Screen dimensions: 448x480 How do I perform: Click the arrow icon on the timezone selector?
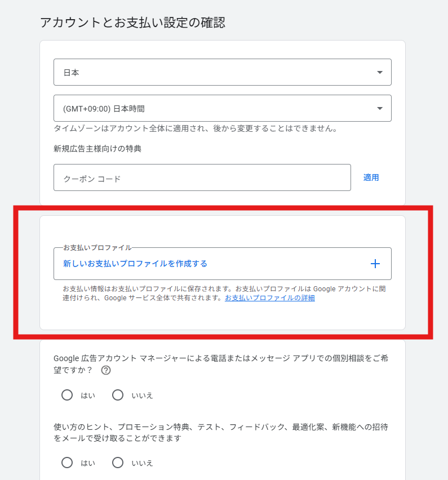380,109
